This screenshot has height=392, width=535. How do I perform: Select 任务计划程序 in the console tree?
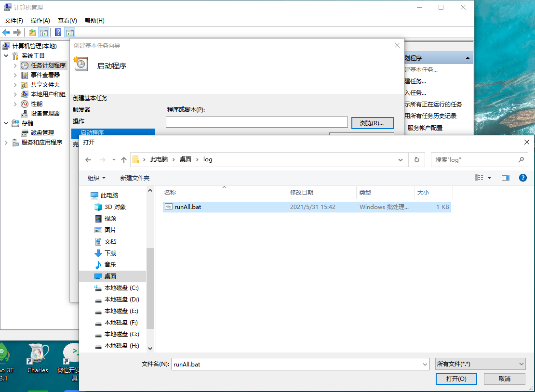click(x=48, y=65)
